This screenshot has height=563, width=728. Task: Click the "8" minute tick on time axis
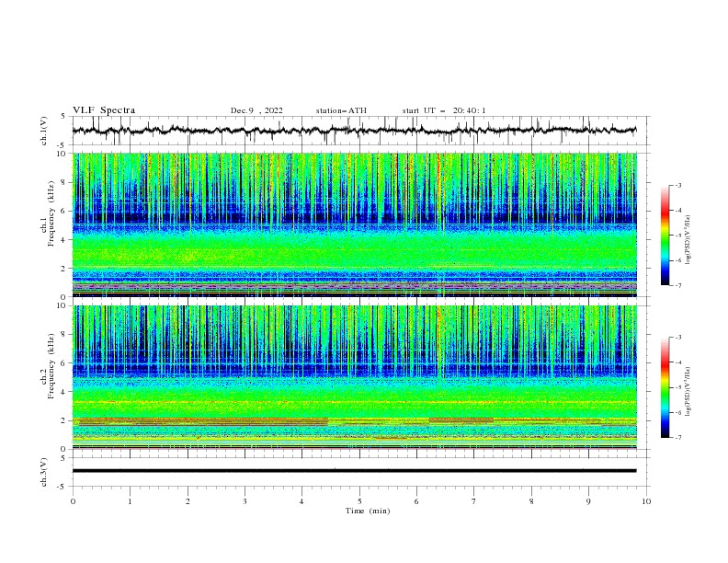(x=531, y=501)
